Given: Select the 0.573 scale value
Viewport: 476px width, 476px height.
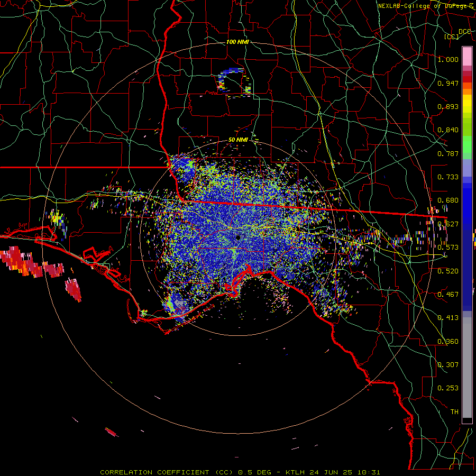Looking at the screenshot, I should click(448, 248).
